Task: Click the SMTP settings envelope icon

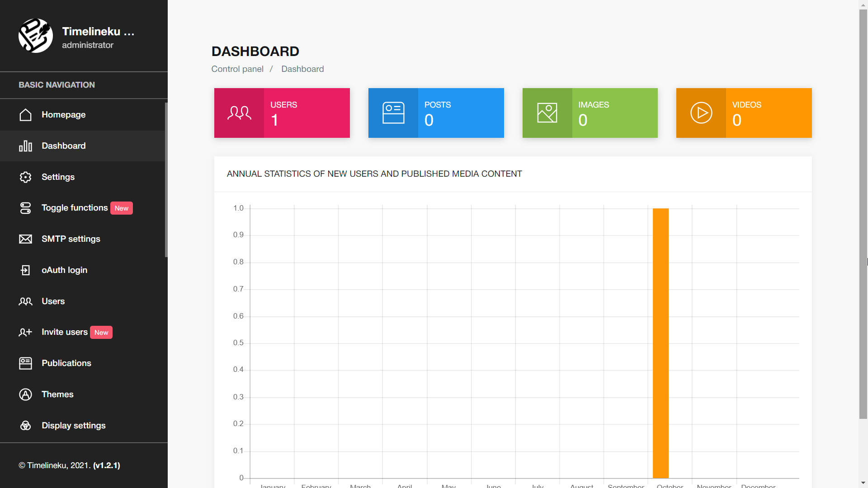Action: 26,239
